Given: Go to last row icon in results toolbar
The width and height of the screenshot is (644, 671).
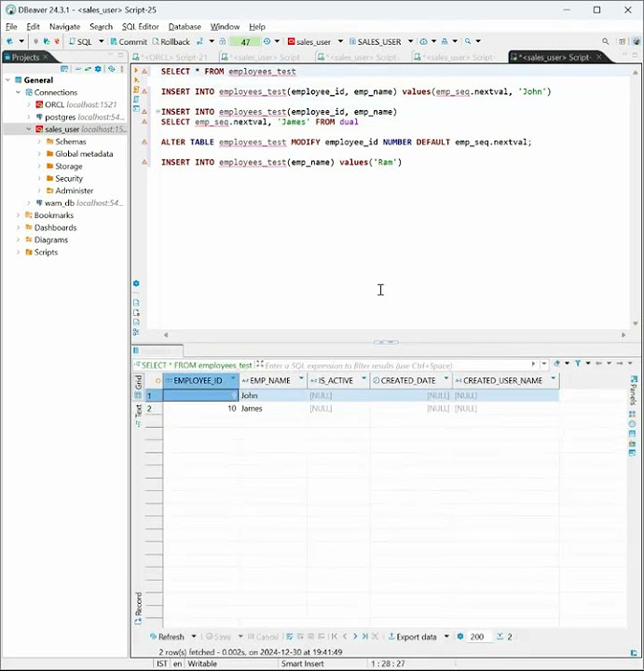Looking at the screenshot, I should [x=365, y=637].
